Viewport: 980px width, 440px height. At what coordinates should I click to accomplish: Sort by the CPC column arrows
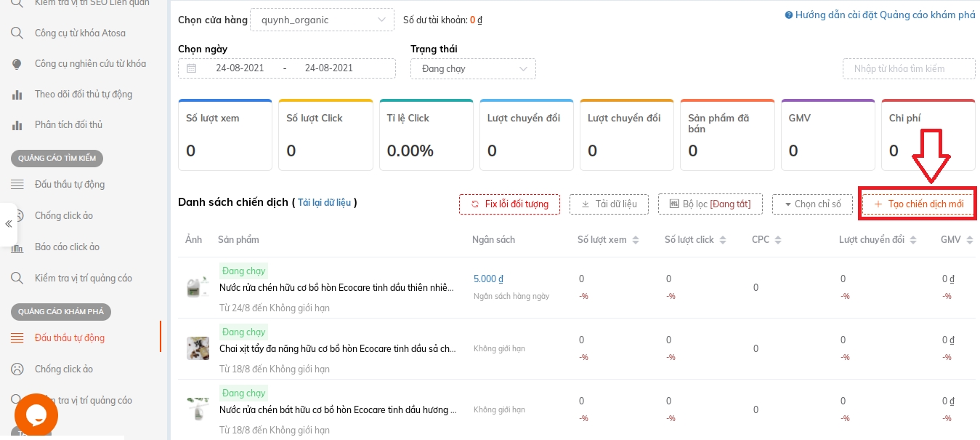click(778, 240)
